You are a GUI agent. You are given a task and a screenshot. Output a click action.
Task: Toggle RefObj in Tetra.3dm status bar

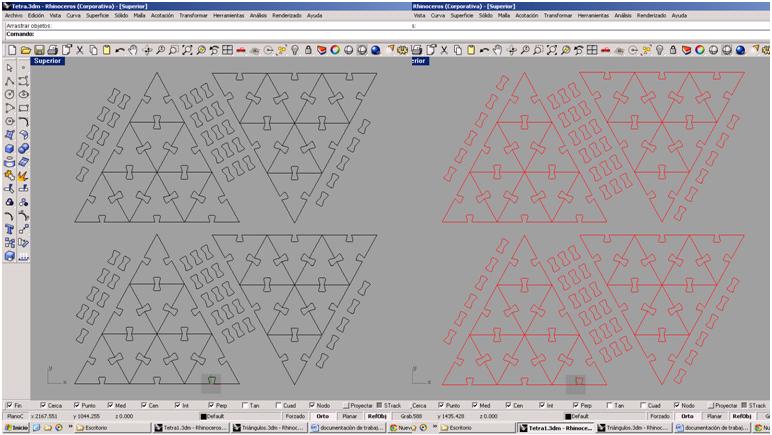coord(377,416)
